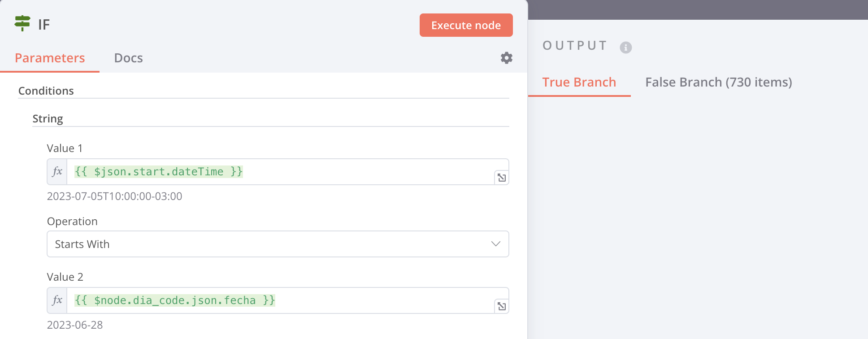This screenshot has width=868, height=339.
Task: Open node settings via gear icon
Action: (506, 58)
